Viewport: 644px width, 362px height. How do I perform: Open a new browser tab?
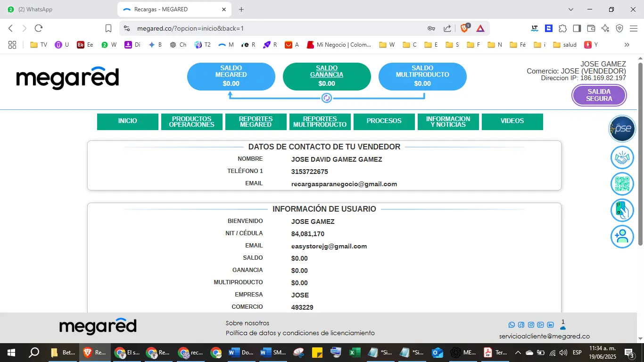(241, 9)
